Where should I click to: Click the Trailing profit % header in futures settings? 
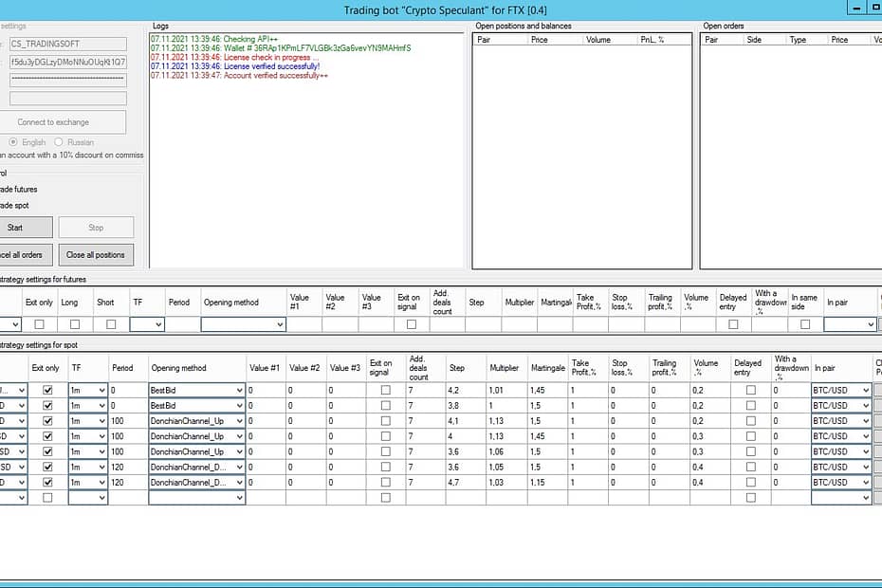coord(662,303)
